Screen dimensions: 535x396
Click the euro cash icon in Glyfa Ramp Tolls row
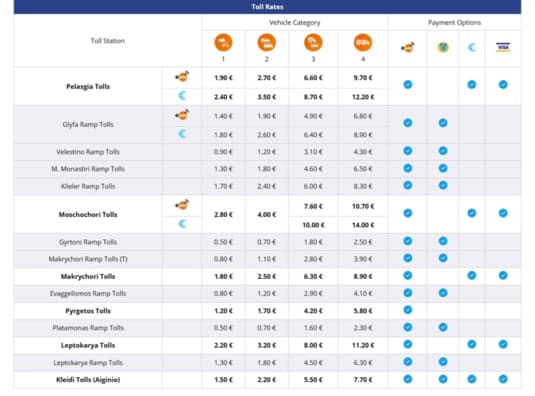pyautogui.click(x=183, y=134)
